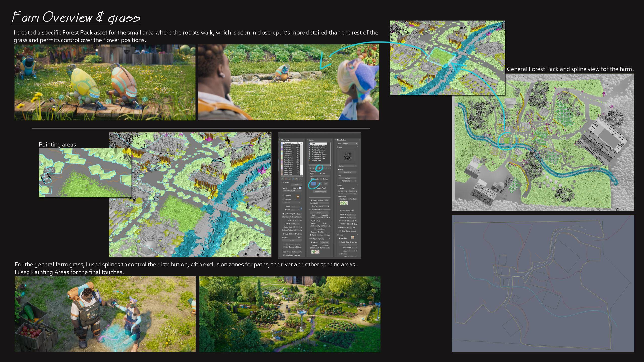Collapse the Diversity section
This screenshot has width=644, height=362.
[357, 235]
